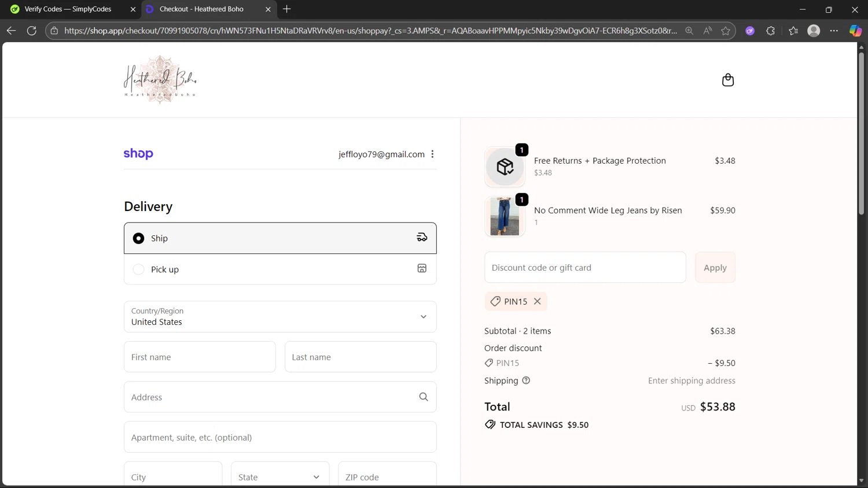Click the Order discount label
Viewport: 868px width, 488px height.
(513, 348)
